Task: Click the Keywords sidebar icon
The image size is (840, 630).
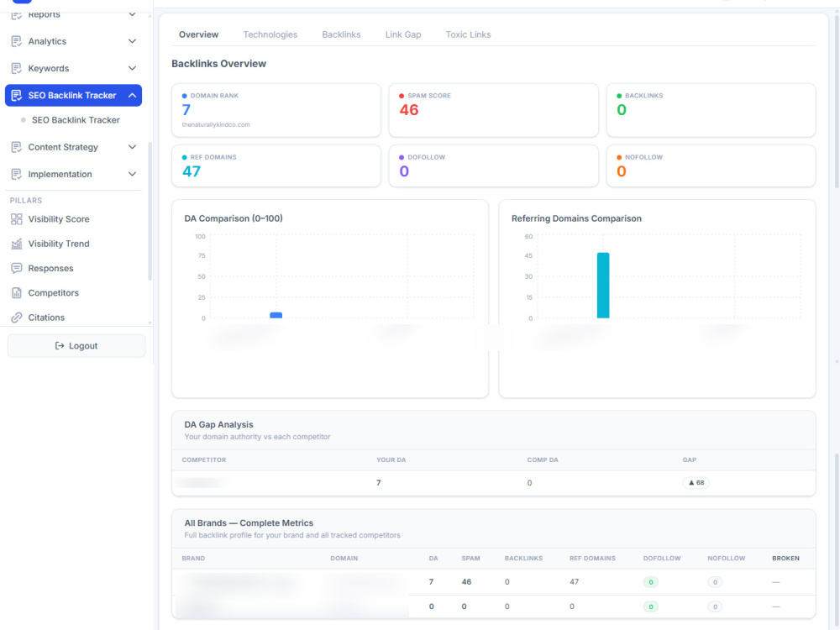Action: (17, 69)
